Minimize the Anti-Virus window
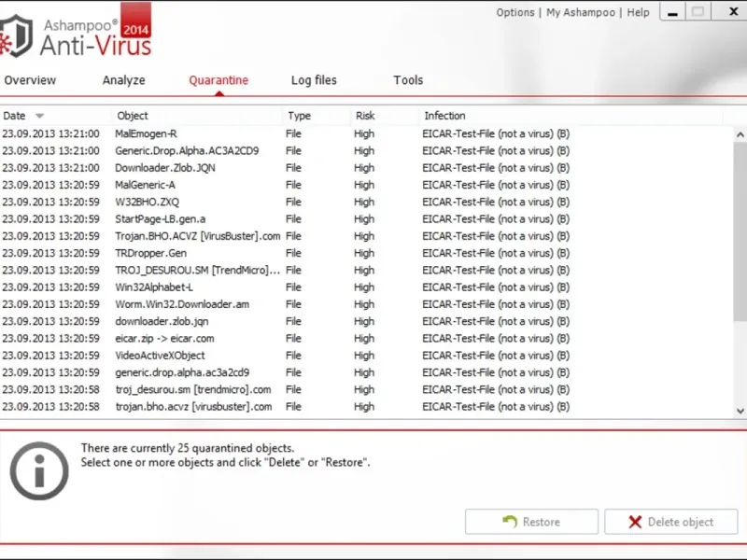Viewport: 747px width, 560px height. click(672, 12)
